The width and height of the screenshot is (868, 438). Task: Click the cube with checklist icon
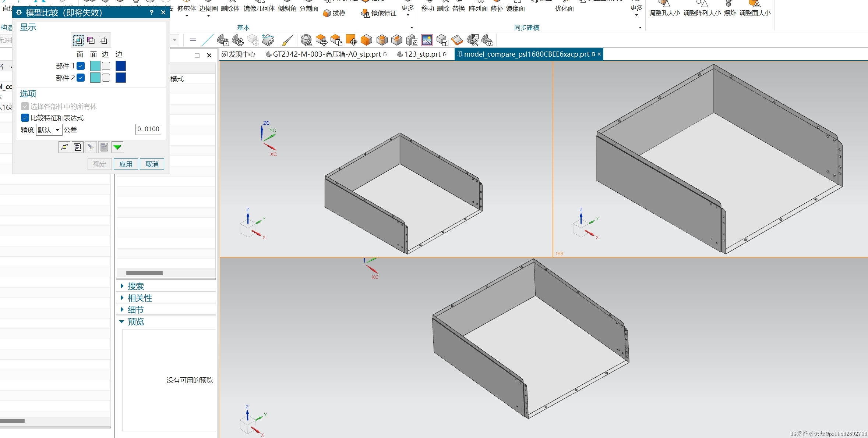click(x=412, y=40)
